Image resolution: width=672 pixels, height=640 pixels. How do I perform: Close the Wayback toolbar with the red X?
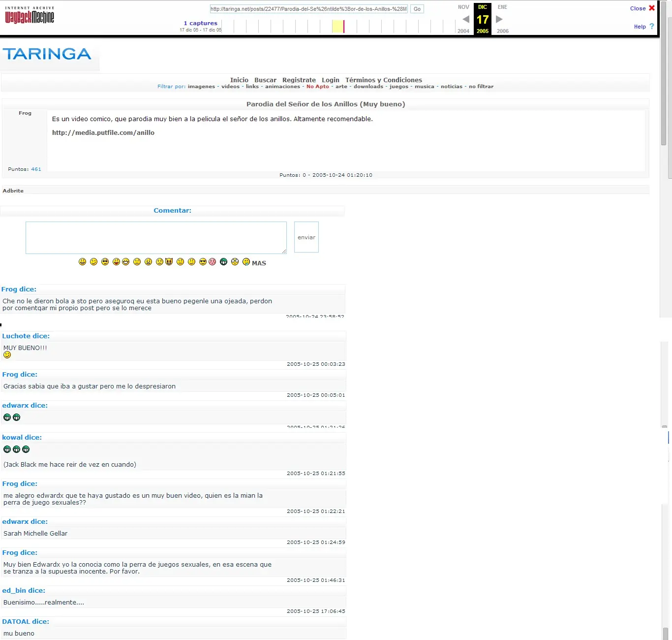(x=652, y=8)
